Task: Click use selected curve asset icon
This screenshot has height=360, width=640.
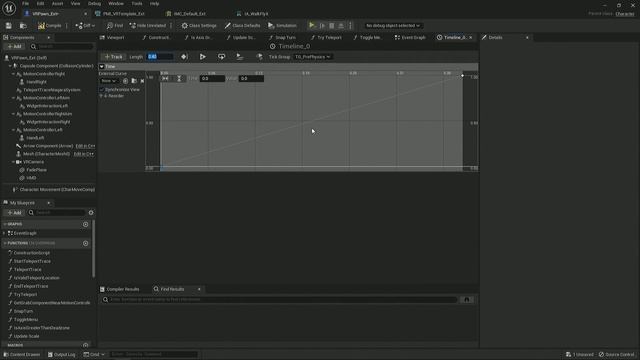Action: (125, 81)
